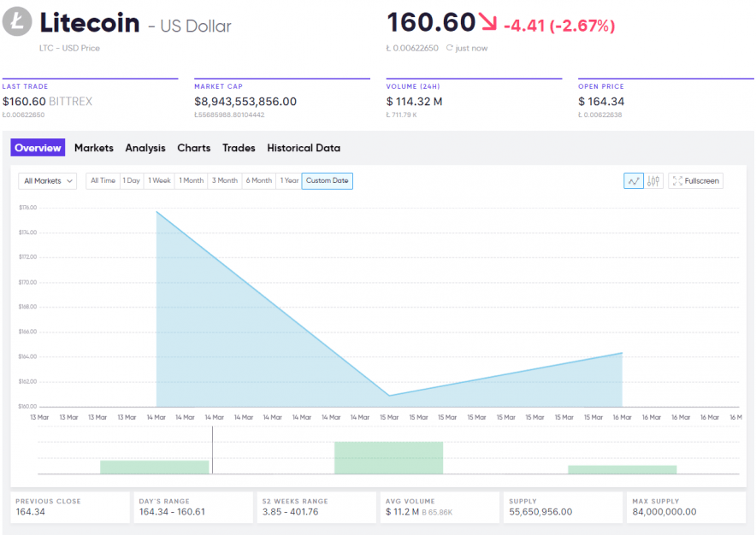
Task: Click the refresh icon beside 'just now'
Action: tap(449, 49)
